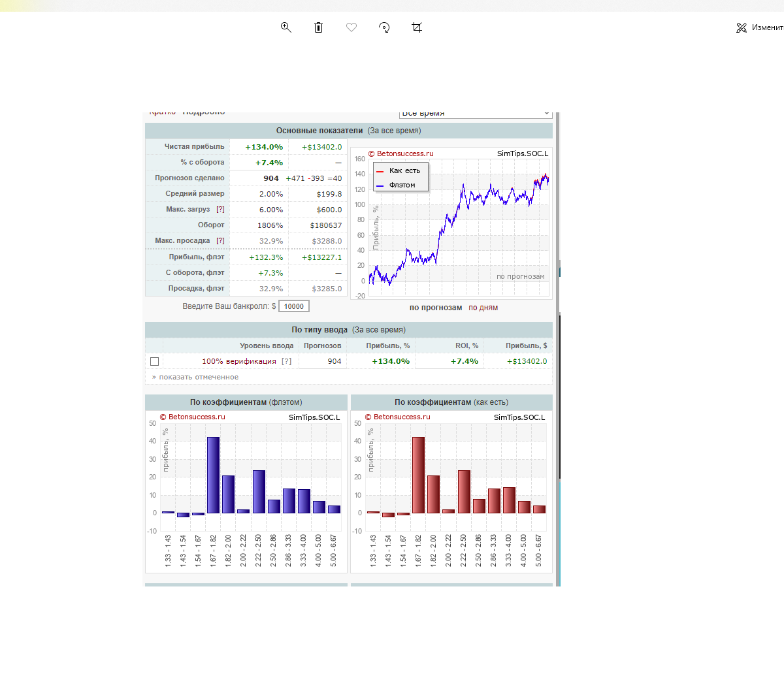The height and width of the screenshot is (674, 784).
Task: Open the crop tool icon
Action: [417, 27]
